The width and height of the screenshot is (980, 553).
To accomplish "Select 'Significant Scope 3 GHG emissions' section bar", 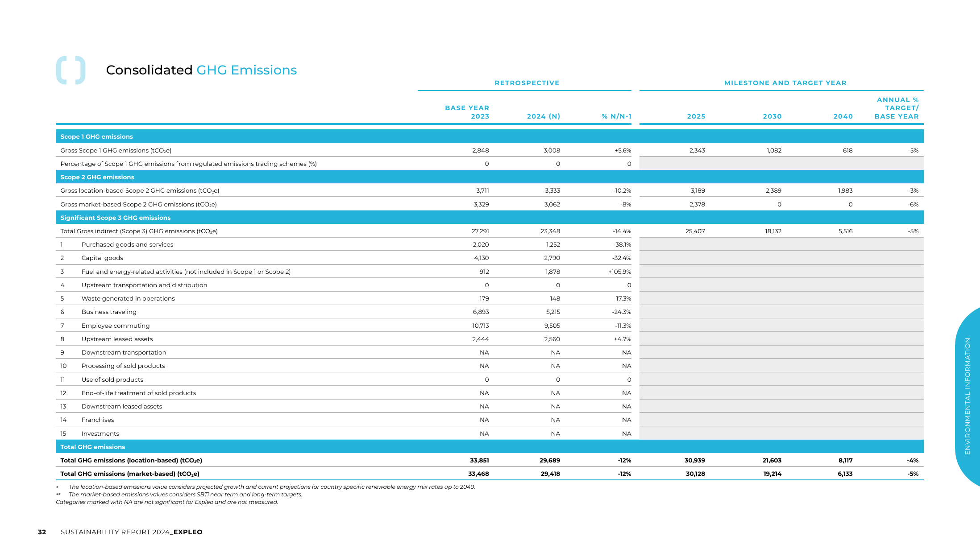I will 490,218.
